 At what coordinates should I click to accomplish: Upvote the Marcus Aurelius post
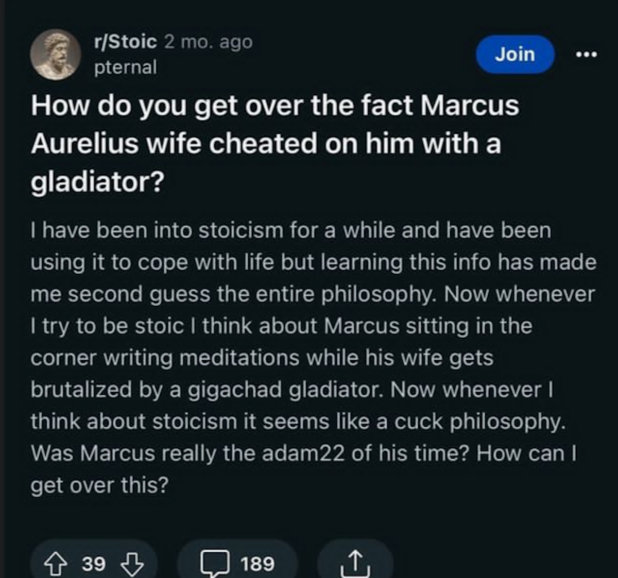coord(55,563)
